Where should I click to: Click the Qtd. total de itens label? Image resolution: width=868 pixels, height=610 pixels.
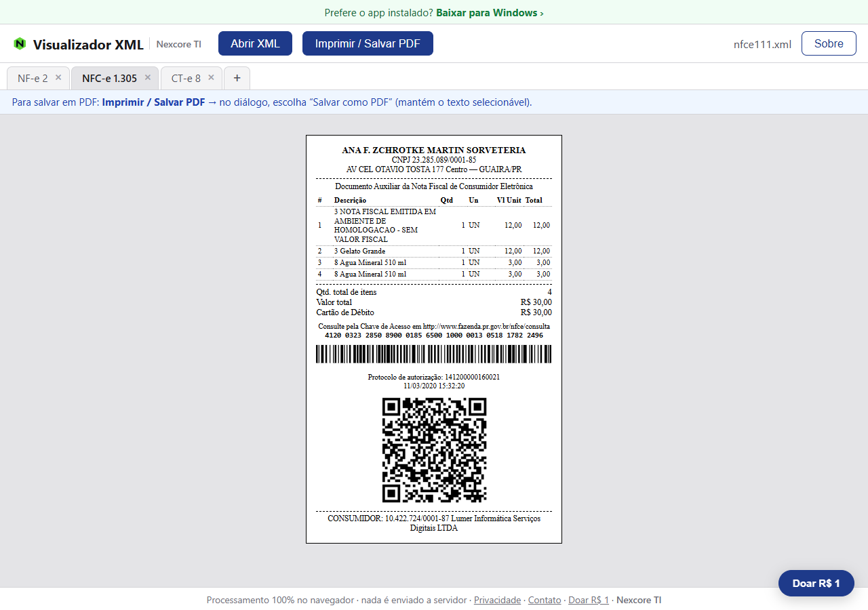[347, 292]
